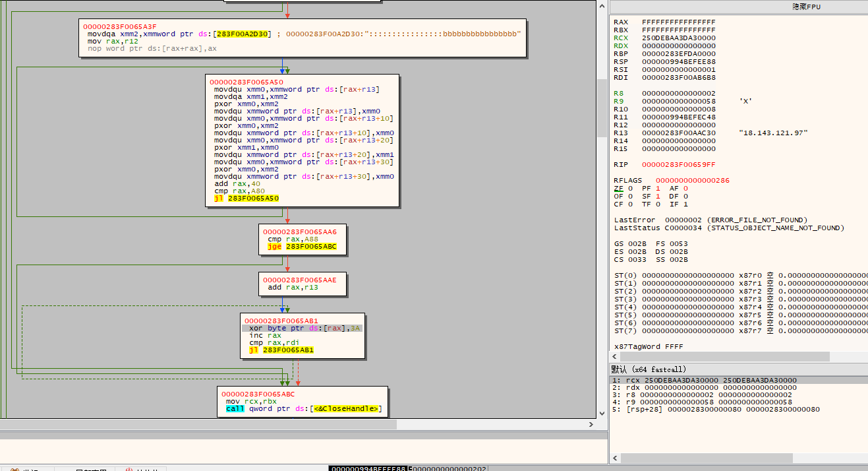Select argument row 1: rcx
This screenshot has height=471, width=868.
(x=738, y=380)
